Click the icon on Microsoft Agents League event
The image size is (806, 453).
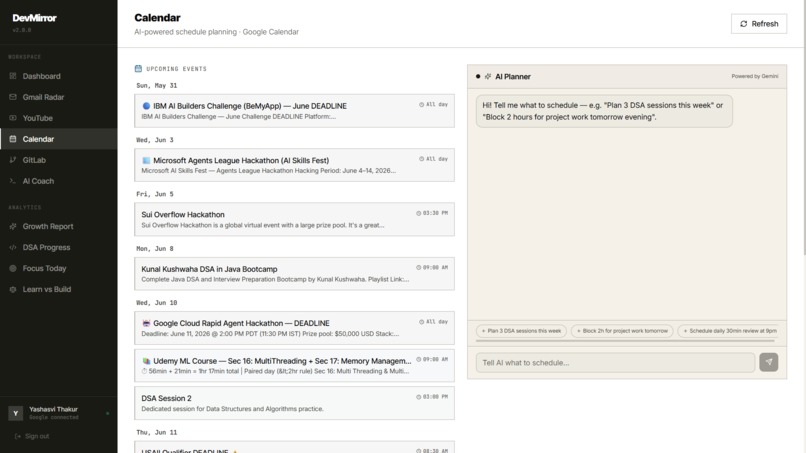[x=146, y=160]
